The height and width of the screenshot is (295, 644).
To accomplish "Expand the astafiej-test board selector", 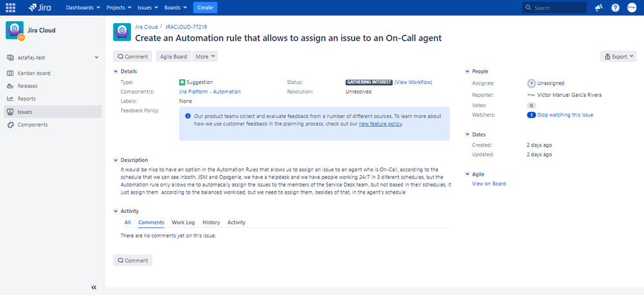I will click(97, 57).
